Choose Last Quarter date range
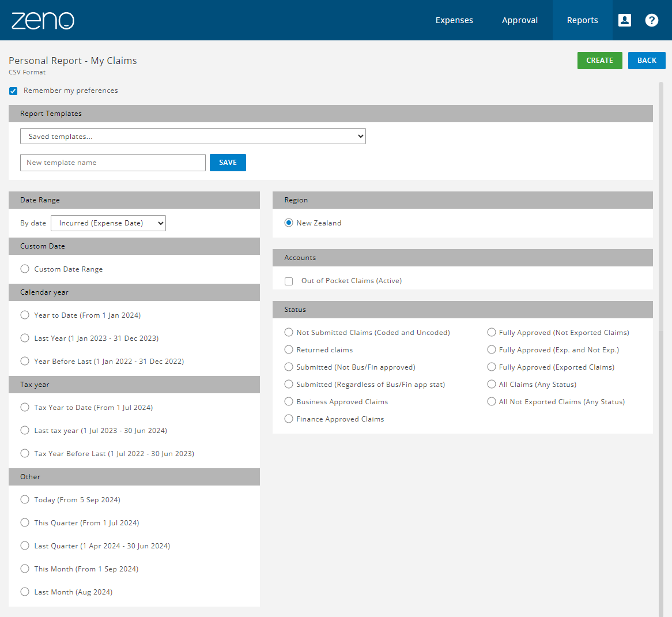 (25, 546)
